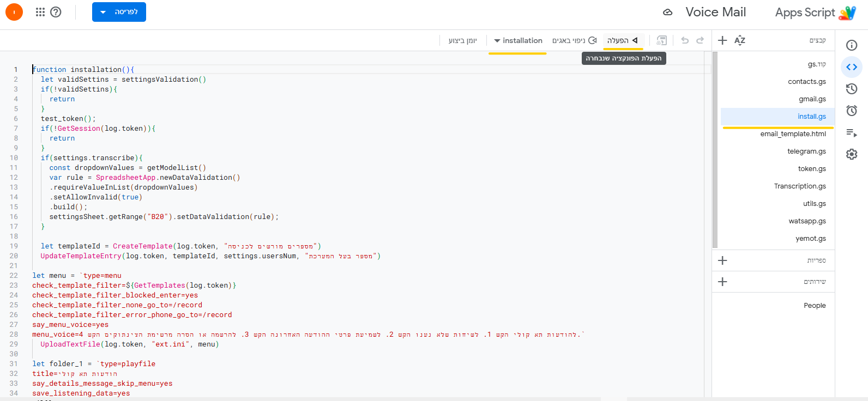868x401 pixels.
Task: Click line number 19 in gutter
Action: coord(14,246)
